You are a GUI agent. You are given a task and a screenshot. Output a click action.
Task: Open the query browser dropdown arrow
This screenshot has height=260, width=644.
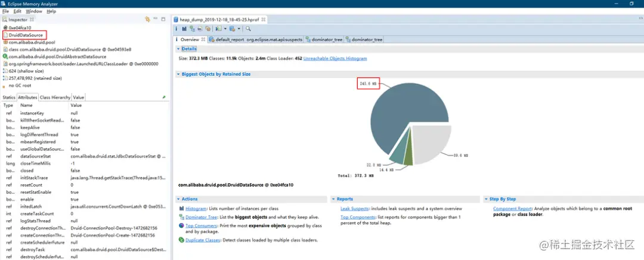click(x=239, y=29)
